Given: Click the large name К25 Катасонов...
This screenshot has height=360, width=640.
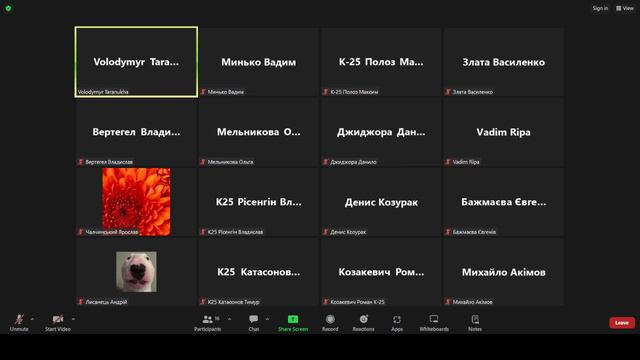Looking at the screenshot, I should tap(259, 272).
